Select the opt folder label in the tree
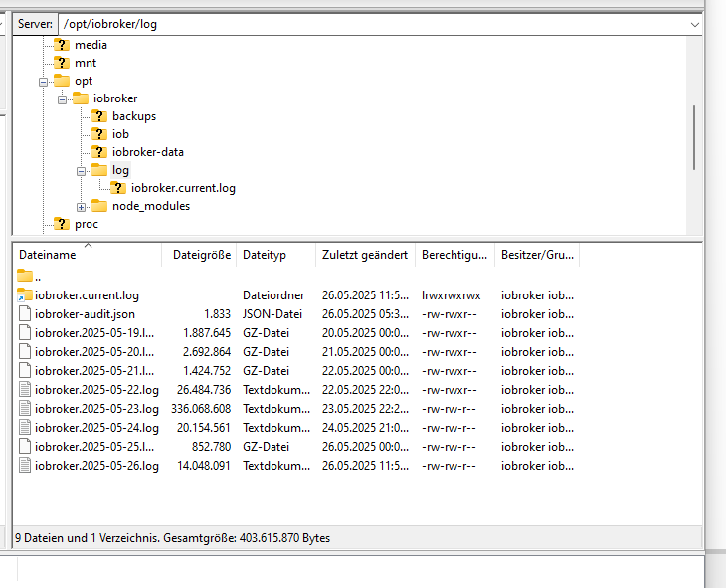726x588 pixels. point(84,81)
